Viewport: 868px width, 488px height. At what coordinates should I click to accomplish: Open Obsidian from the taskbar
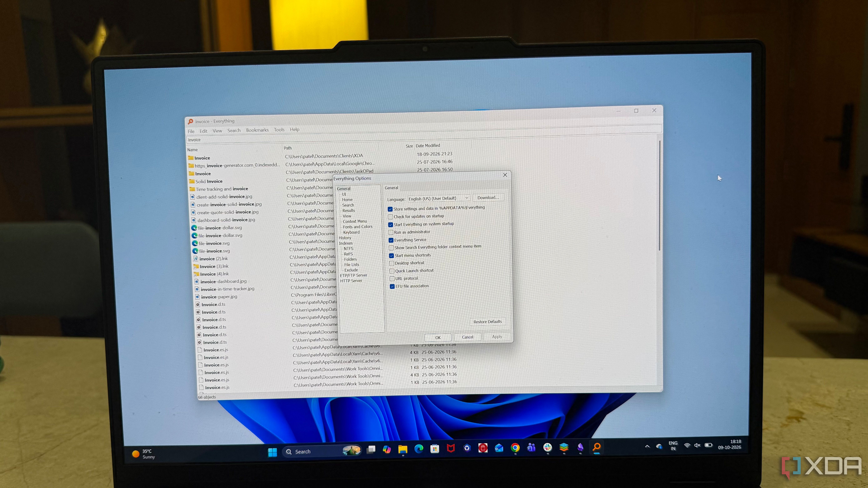click(580, 447)
